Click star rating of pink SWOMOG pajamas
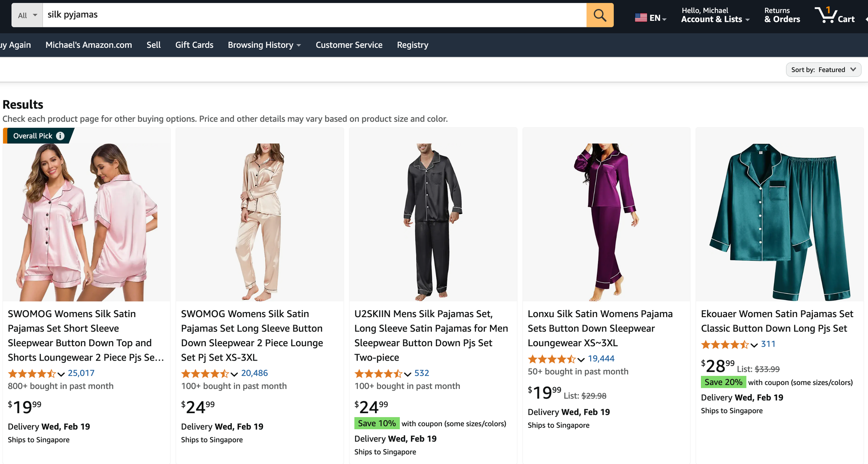Image resolution: width=868 pixels, height=464 pixels. click(32, 373)
